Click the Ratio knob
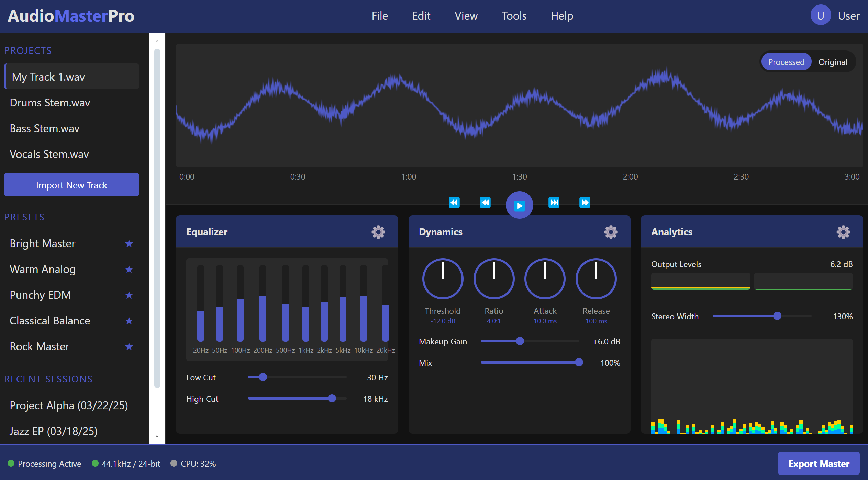The width and height of the screenshot is (868, 480). (x=494, y=279)
